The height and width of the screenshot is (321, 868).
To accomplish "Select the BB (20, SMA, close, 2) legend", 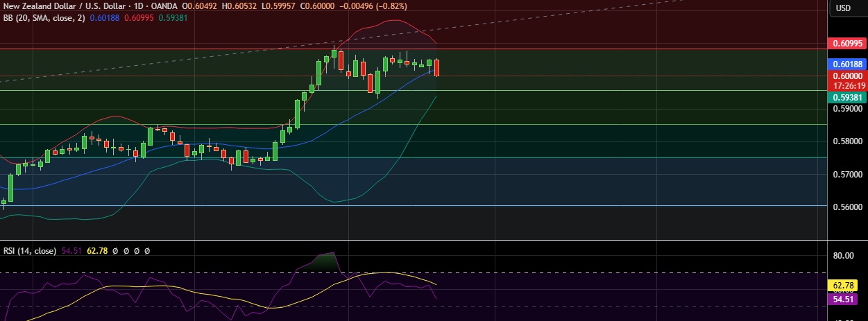I will [43, 17].
